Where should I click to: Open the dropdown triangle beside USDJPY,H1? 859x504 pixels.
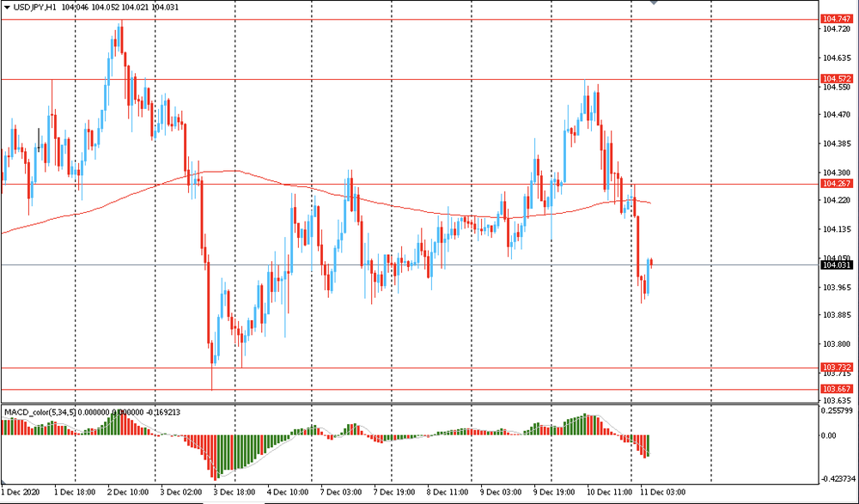(x=7, y=8)
